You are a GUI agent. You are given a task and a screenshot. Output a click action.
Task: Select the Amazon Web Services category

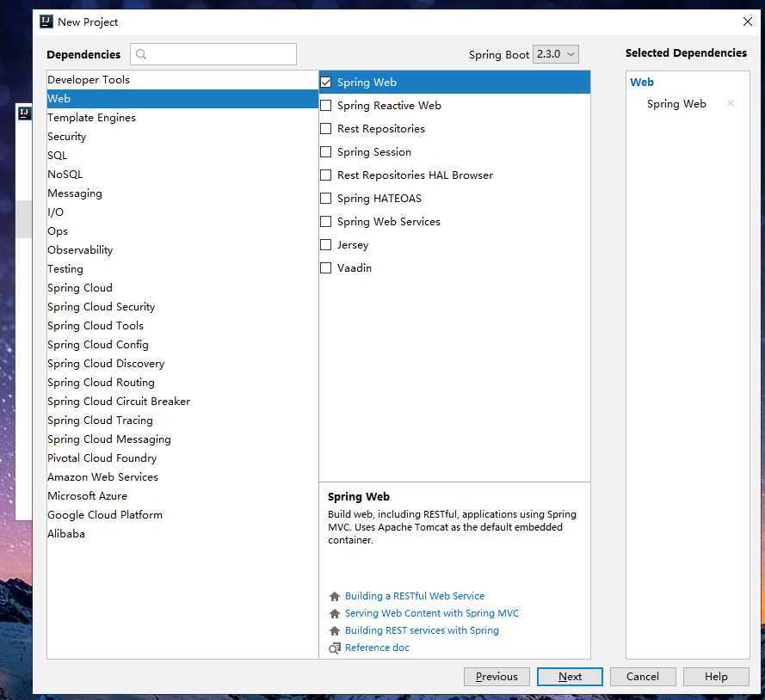[182, 477]
